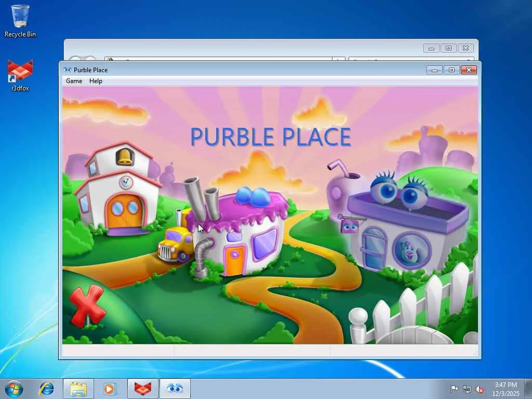The height and width of the screenshot is (399, 532).
Task: Open the r3dfox desktop shortcut
Action: point(20,75)
